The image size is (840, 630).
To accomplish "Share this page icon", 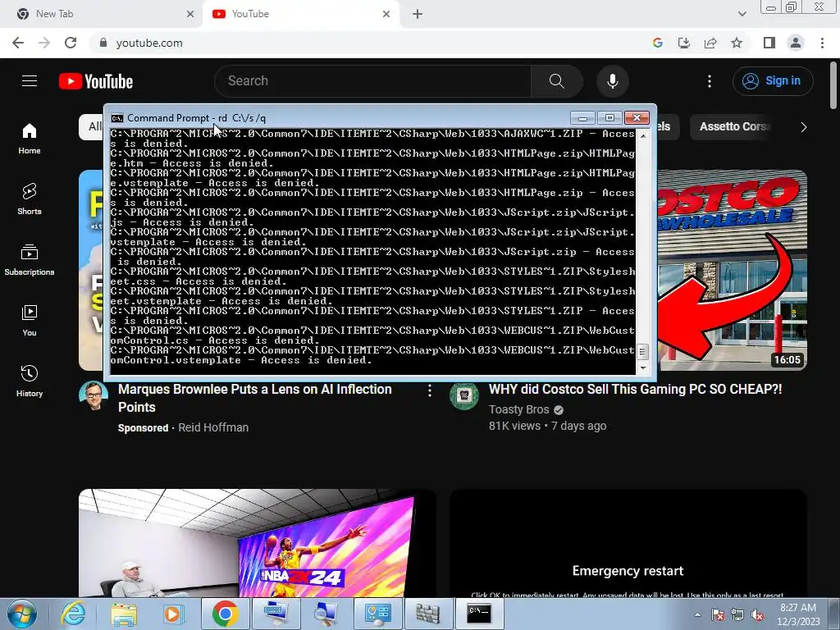I will [x=710, y=43].
